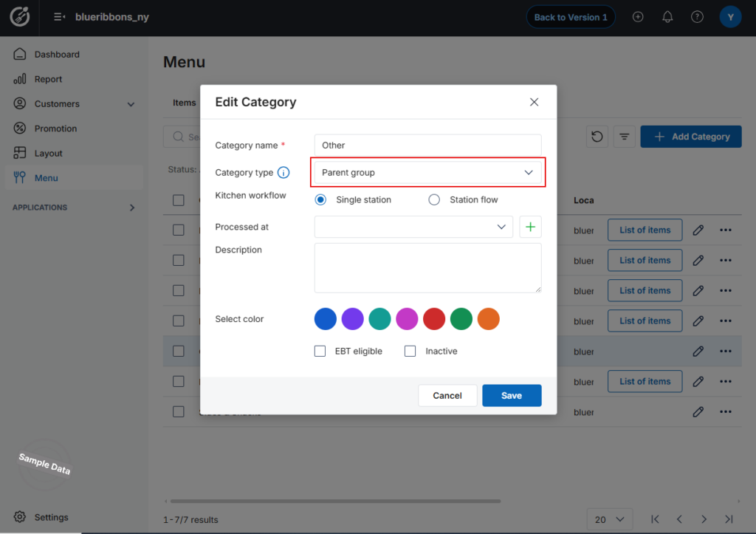Toggle the select-all checkbox in table header
The image size is (756, 534).
click(179, 200)
